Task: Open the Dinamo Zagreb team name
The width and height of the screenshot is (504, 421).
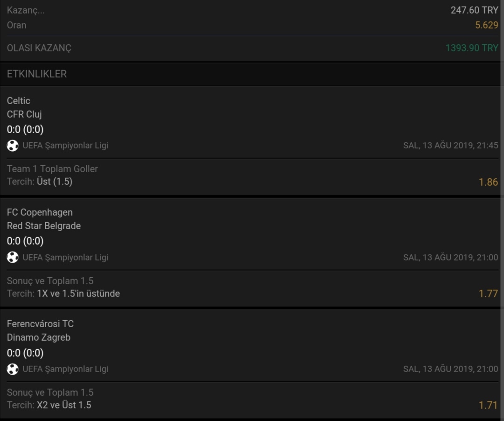Action: 39,337
